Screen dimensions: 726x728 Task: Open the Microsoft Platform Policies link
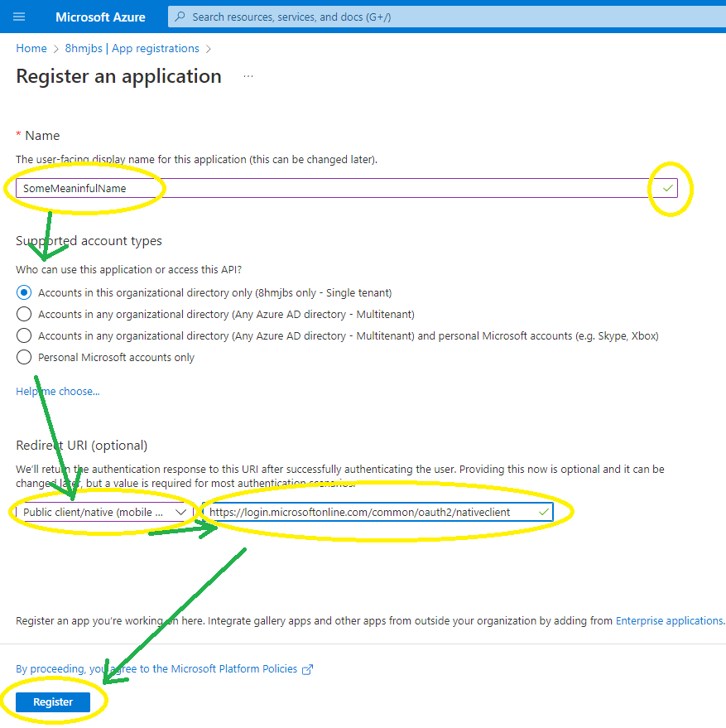[x=156, y=668]
